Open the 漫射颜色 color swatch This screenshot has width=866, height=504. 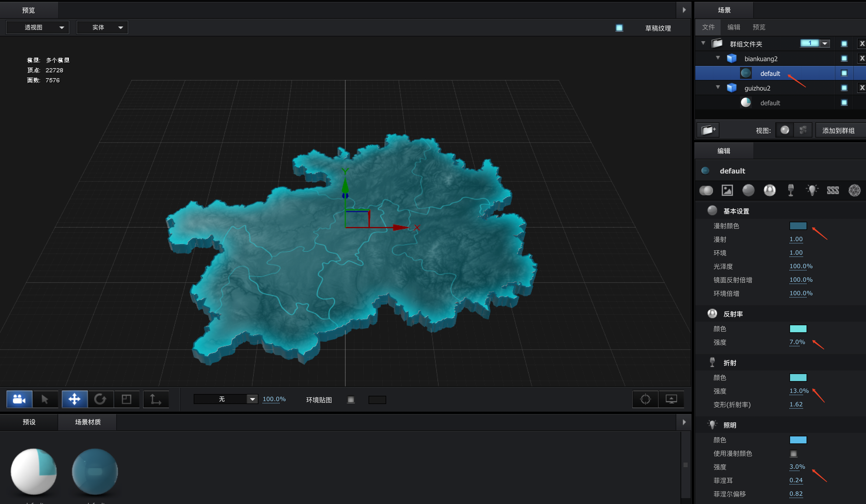point(798,226)
